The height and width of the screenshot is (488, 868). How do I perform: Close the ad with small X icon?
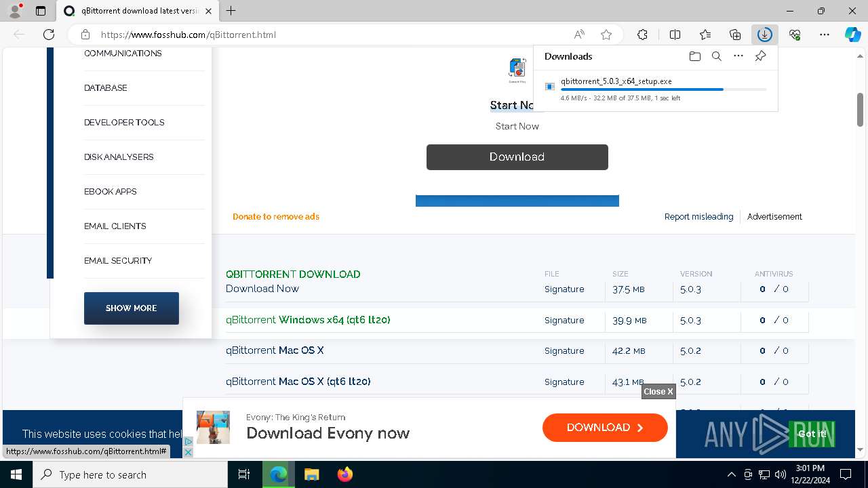pos(189,452)
